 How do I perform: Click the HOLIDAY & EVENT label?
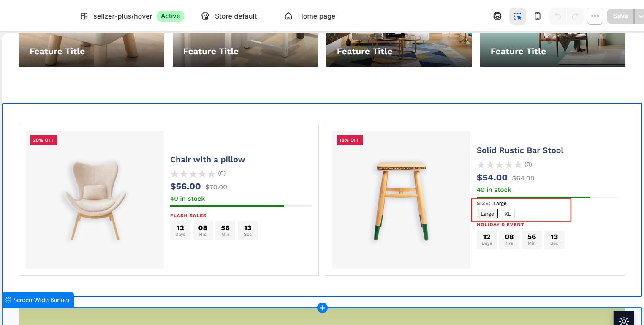point(500,224)
